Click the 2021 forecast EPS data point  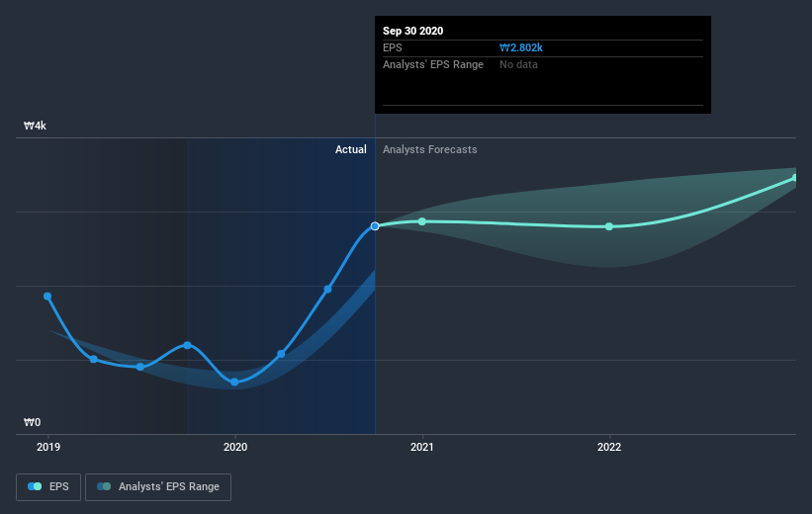click(x=422, y=221)
